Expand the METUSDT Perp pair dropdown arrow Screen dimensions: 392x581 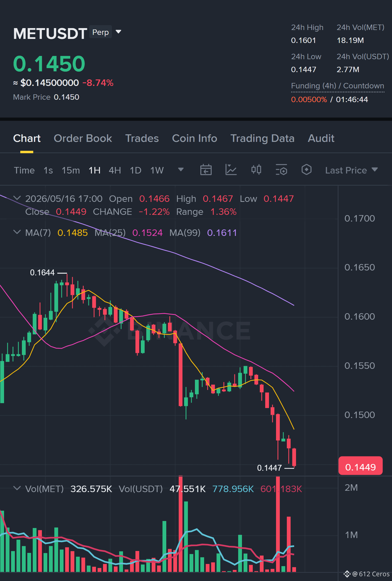click(118, 32)
